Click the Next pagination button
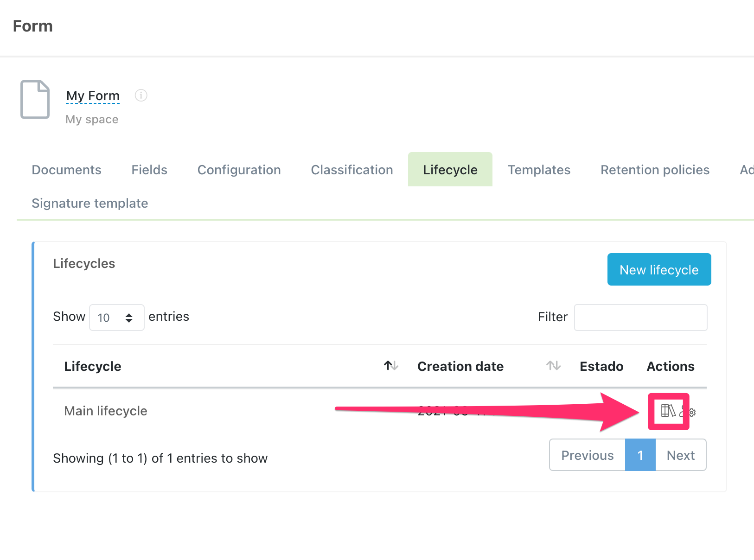Screen dimensions: 754x560 click(680, 455)
